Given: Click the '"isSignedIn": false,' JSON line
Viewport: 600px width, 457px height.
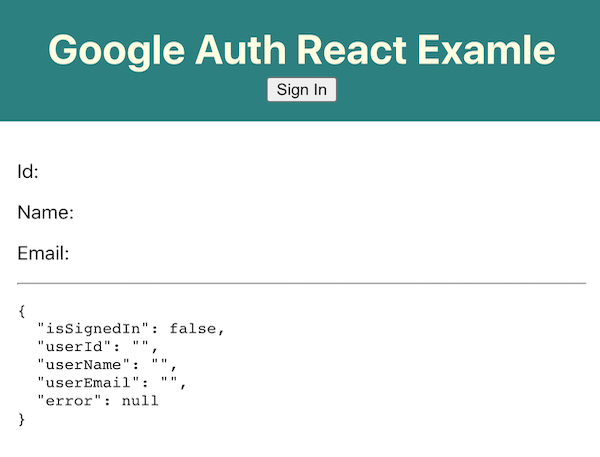Looking at the screenshot, I should (130, 329).
